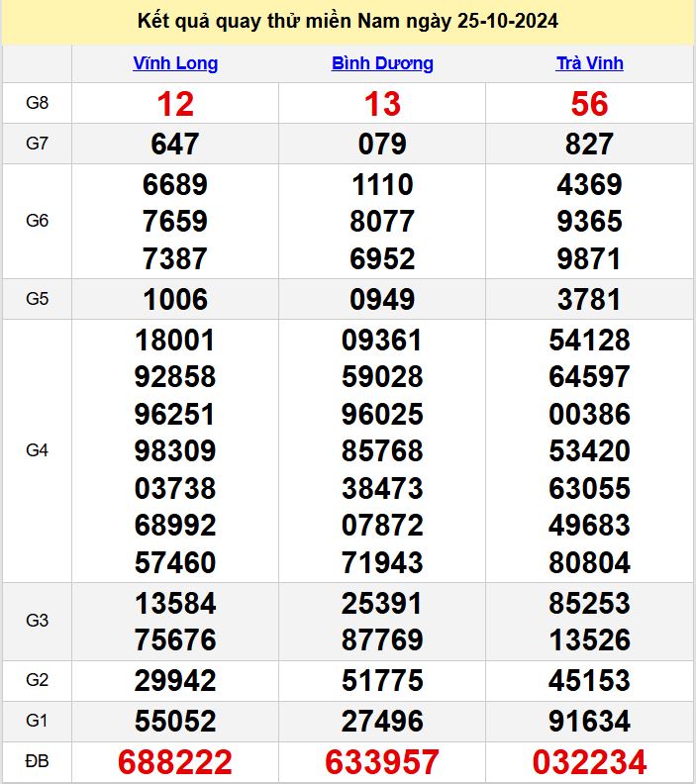Click G5 value 0949
This screenshot has height=784, width=696.
coord(382,300)
